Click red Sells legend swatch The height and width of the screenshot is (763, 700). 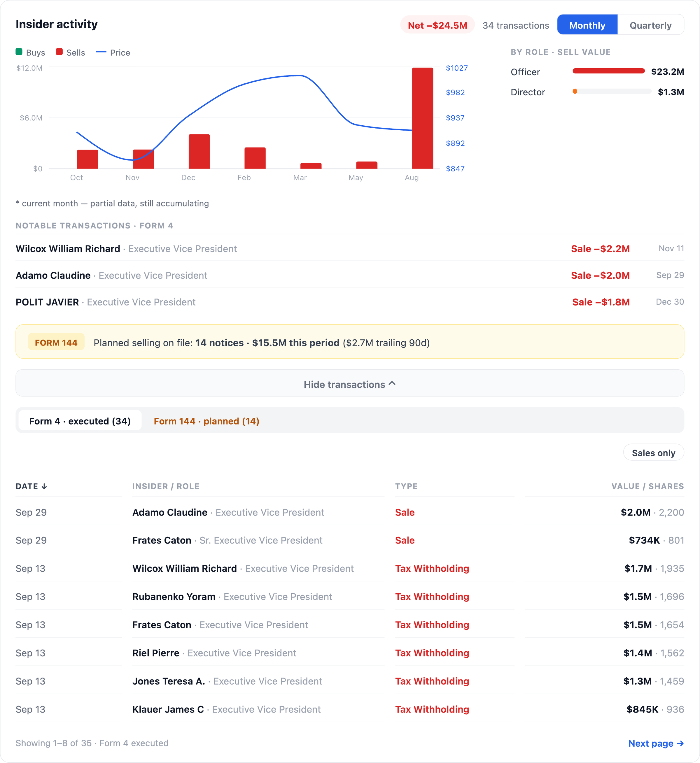[59, 52]
